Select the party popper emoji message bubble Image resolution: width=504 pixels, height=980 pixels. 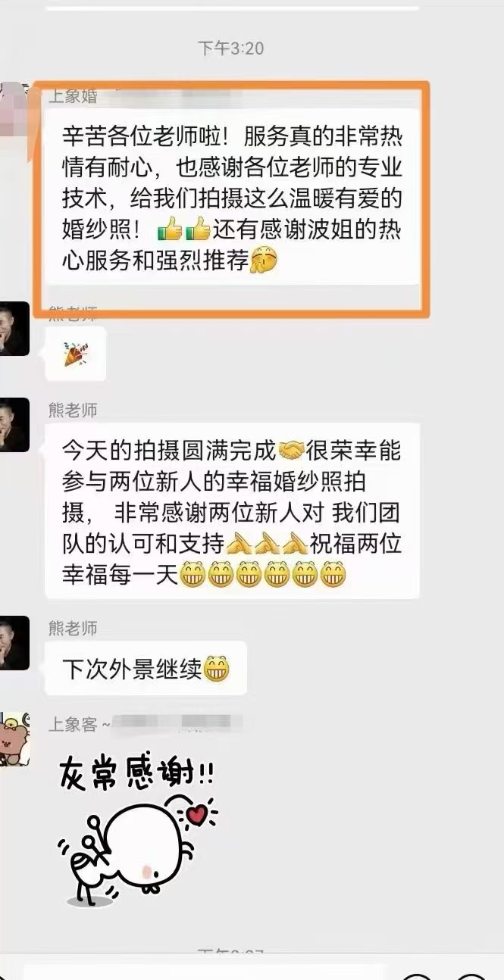(76, 354)
